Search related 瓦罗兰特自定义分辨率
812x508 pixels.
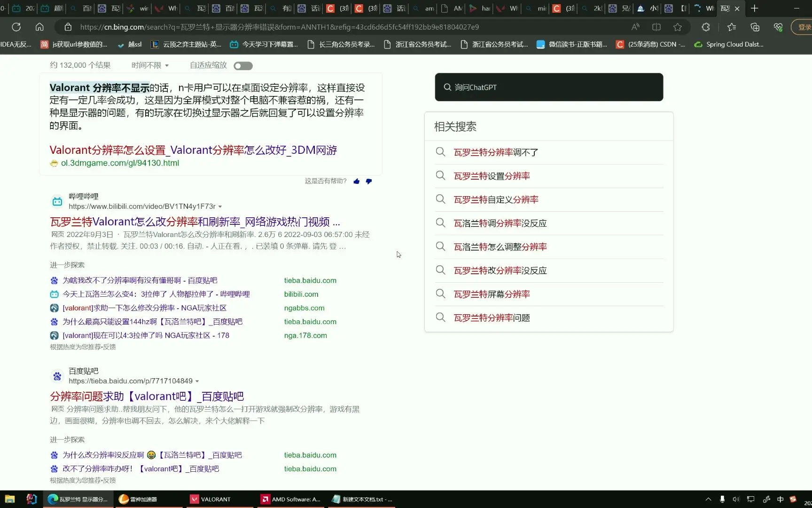[496, 199]
